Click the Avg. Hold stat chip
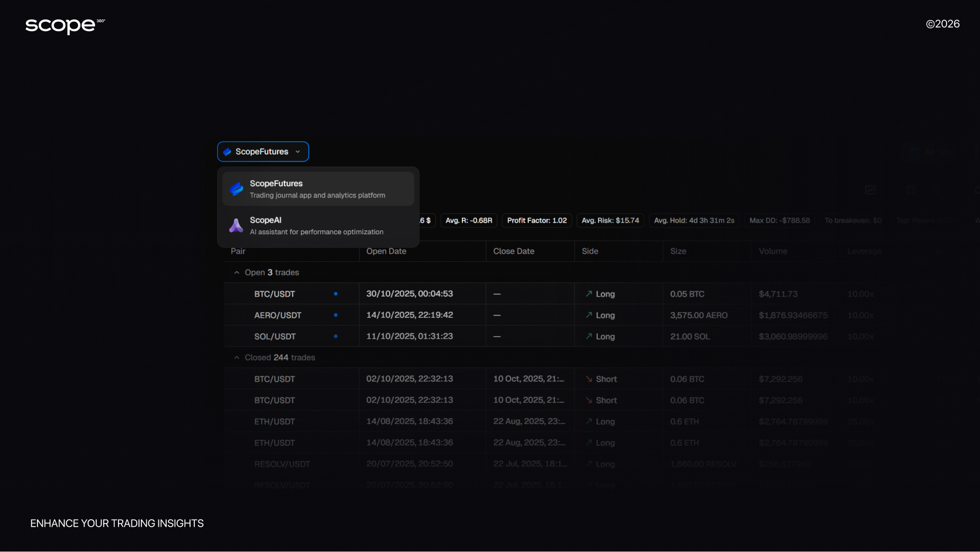Image resolution: width=980 pixels, height=552 pixels. [x=694, y=221]
